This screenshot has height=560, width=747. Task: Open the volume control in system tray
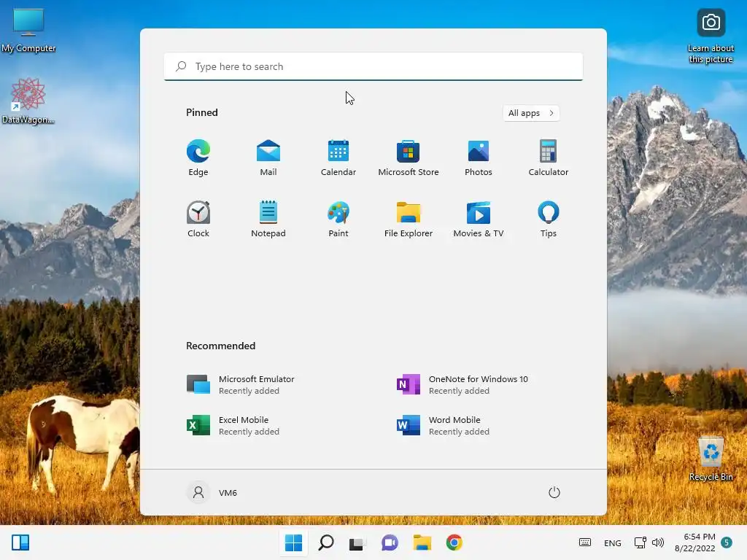click(658, 542)
